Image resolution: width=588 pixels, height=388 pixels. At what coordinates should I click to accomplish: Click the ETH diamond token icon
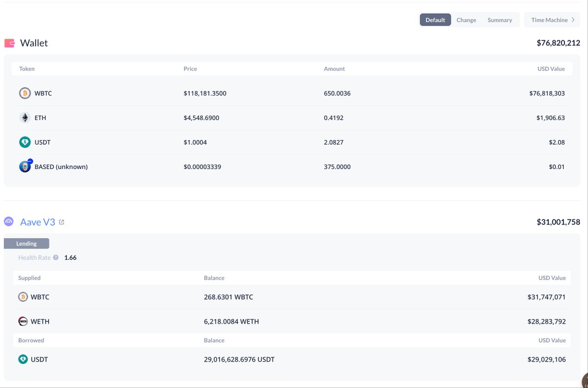tap(24, 118)
